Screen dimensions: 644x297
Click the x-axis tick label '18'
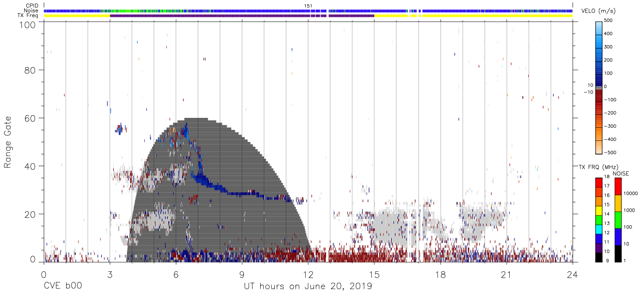(440, 274)
